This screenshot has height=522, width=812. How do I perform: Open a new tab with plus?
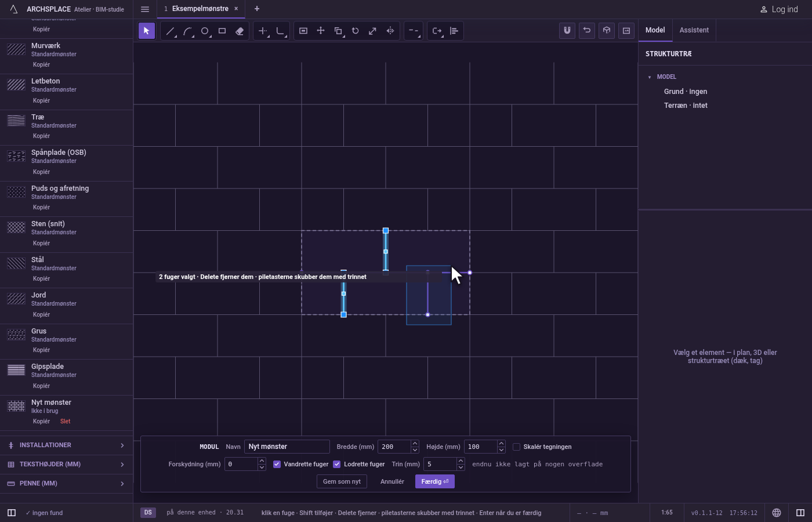click(x=257, y=9)
